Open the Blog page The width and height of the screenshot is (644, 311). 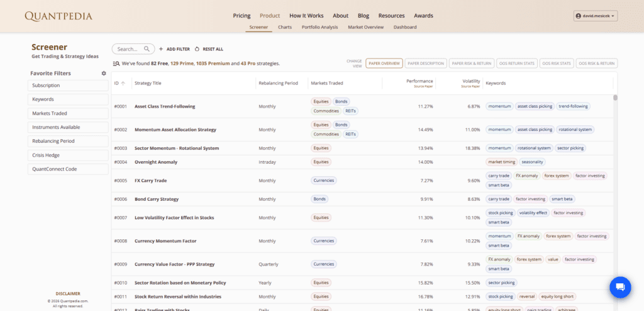point(364,16)
